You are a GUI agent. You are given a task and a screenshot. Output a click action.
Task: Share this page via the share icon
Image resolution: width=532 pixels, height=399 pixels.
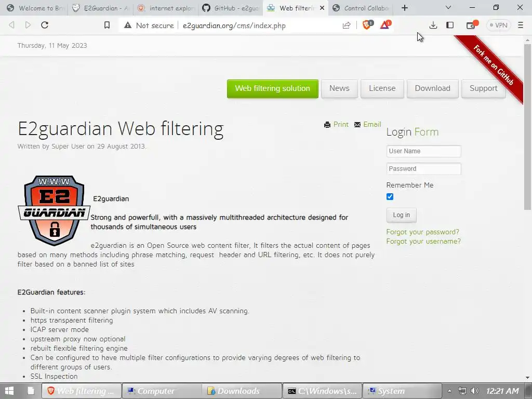(347, 25)
